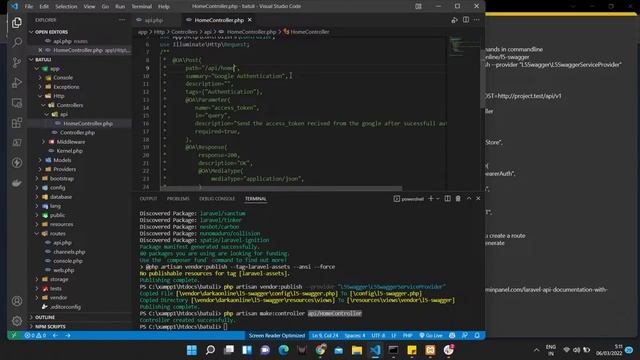Open the File menu
The height and width of the screenshot is (360, 640).
pos(29,7)
